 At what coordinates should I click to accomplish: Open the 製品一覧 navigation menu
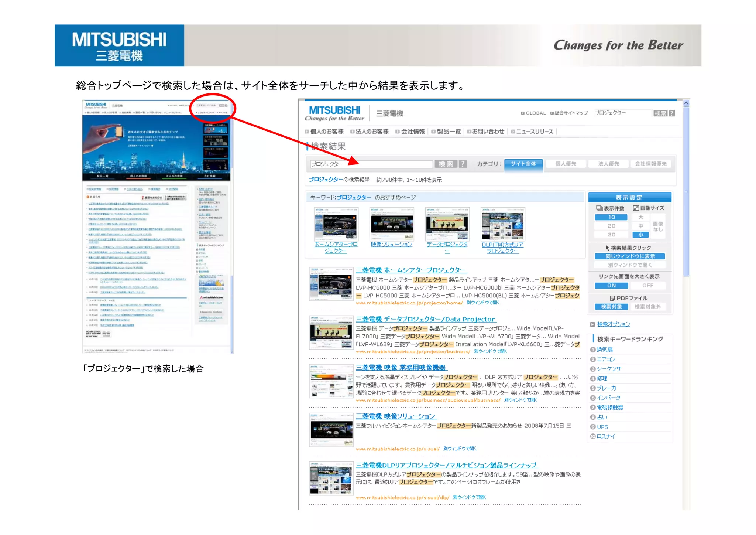[448, 132]
